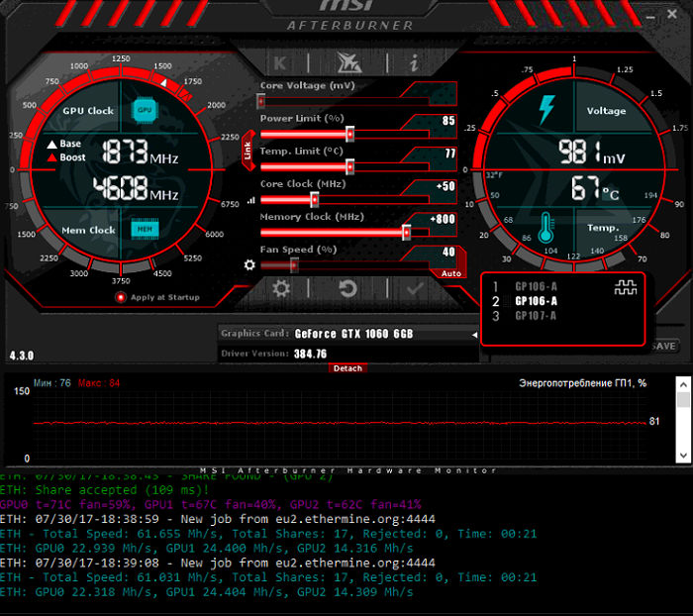Open the Kombustor K button
Viewport: 693px width, 616px height.
point(280,63)
